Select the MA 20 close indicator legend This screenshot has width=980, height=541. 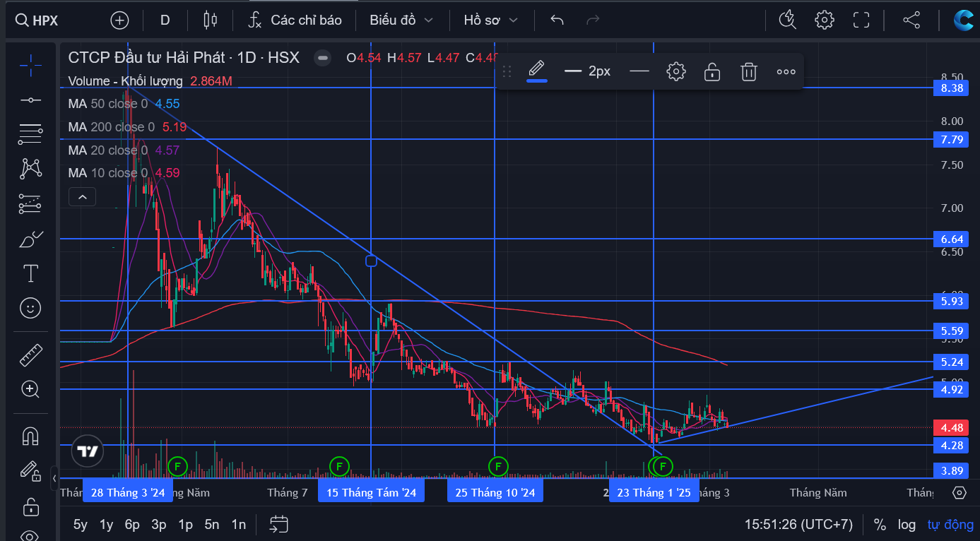click(107, 150)
